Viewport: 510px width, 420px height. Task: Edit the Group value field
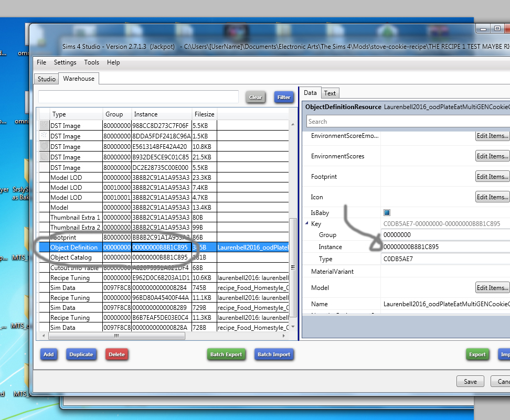point(445,235)
